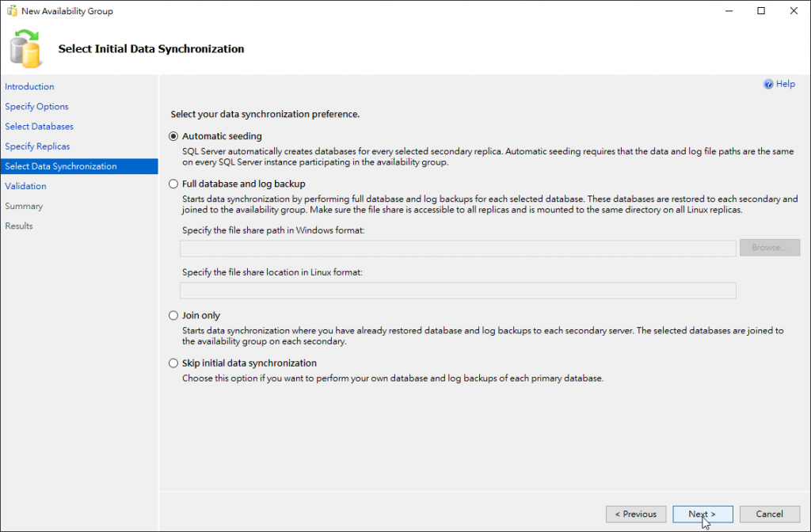Cancel the New Availability Group wizard
Viewport: 811px width, 532px height.
[x=769, y=514]
